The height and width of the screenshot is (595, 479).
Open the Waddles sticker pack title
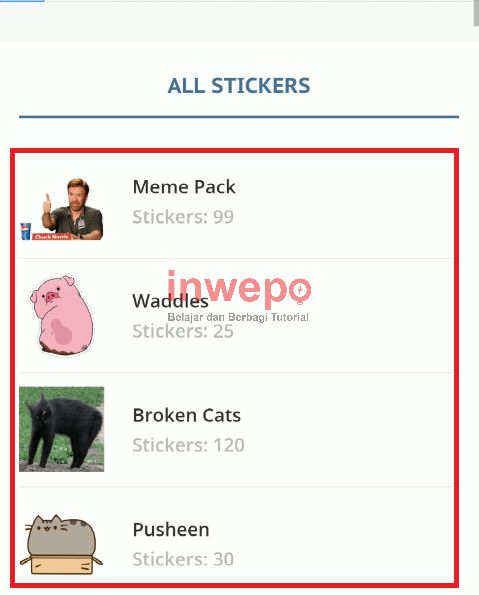point(170,301)
